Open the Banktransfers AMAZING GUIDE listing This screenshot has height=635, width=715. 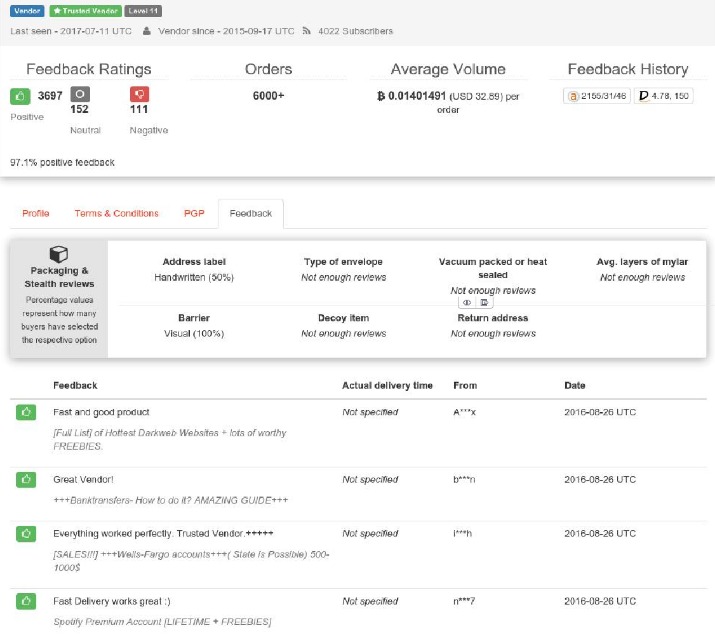pos(171,500)
